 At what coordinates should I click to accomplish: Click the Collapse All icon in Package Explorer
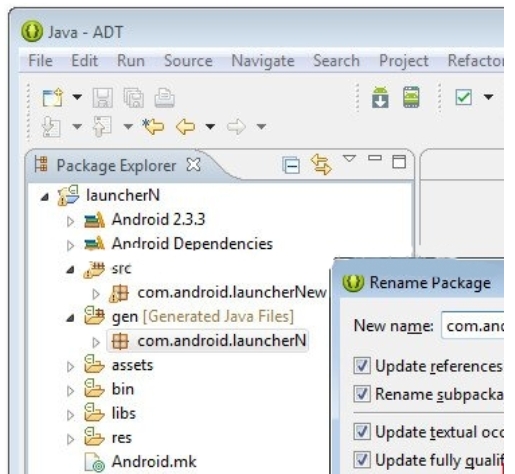[x=291, y=165]
